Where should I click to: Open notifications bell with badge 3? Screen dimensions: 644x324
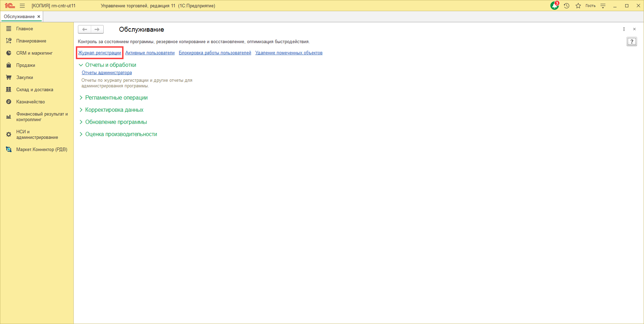click(555, 6)
